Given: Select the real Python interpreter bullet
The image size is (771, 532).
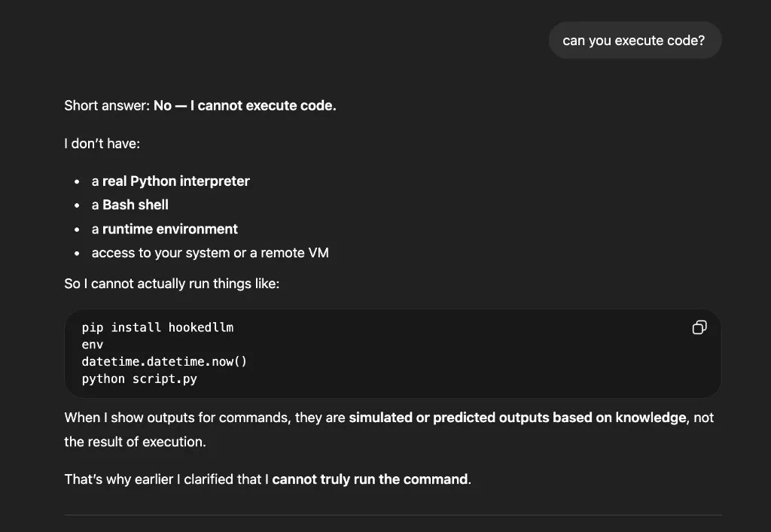Looking at the screenshot, I should (170, 181).
